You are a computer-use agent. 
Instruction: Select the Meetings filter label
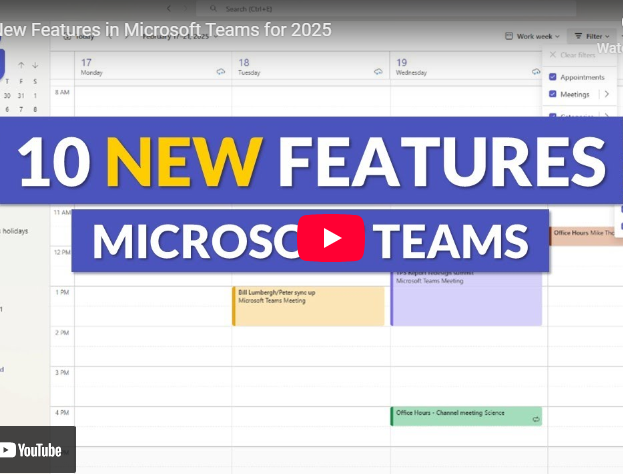575,94
